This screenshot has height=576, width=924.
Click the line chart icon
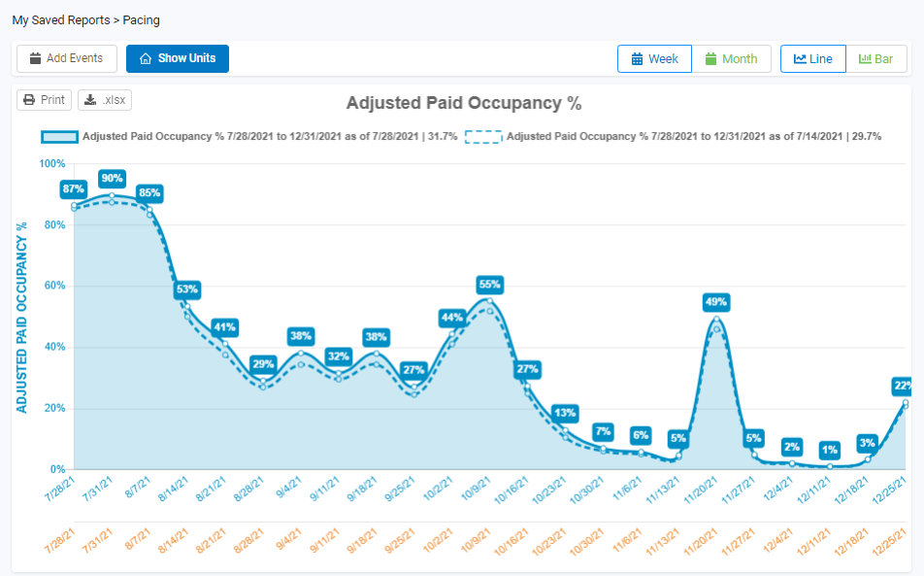point(798,58)
